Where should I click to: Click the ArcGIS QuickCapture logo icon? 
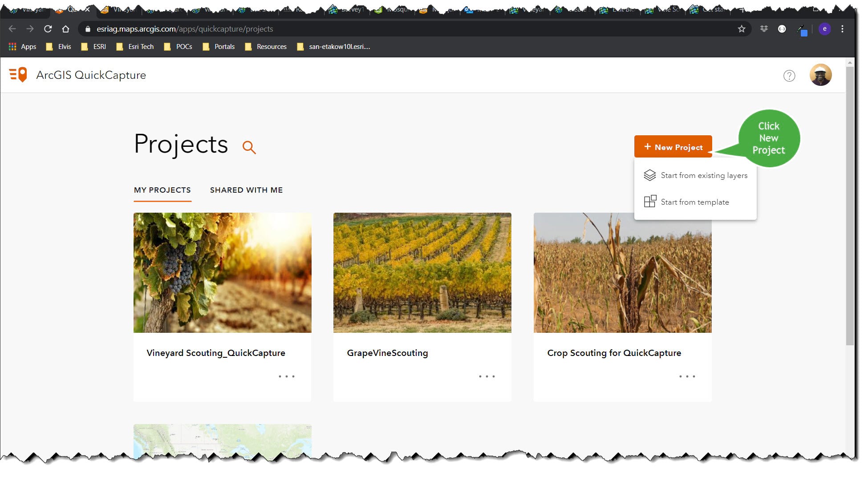pos(18,75)
